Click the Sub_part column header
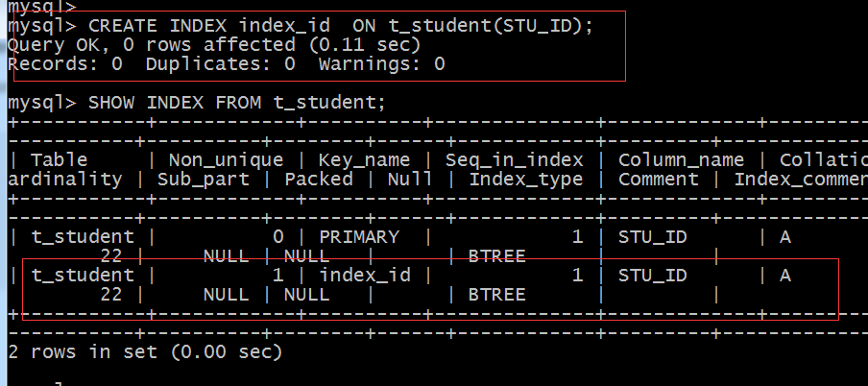 pos(203,179)
